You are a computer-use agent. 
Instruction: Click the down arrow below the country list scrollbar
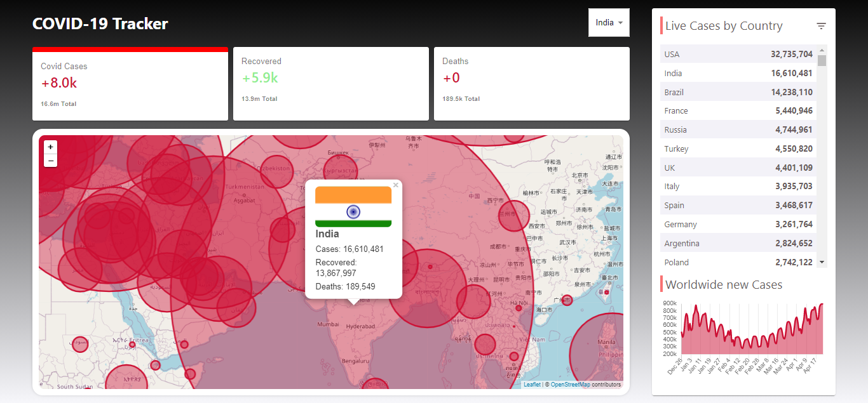point(822,261)
